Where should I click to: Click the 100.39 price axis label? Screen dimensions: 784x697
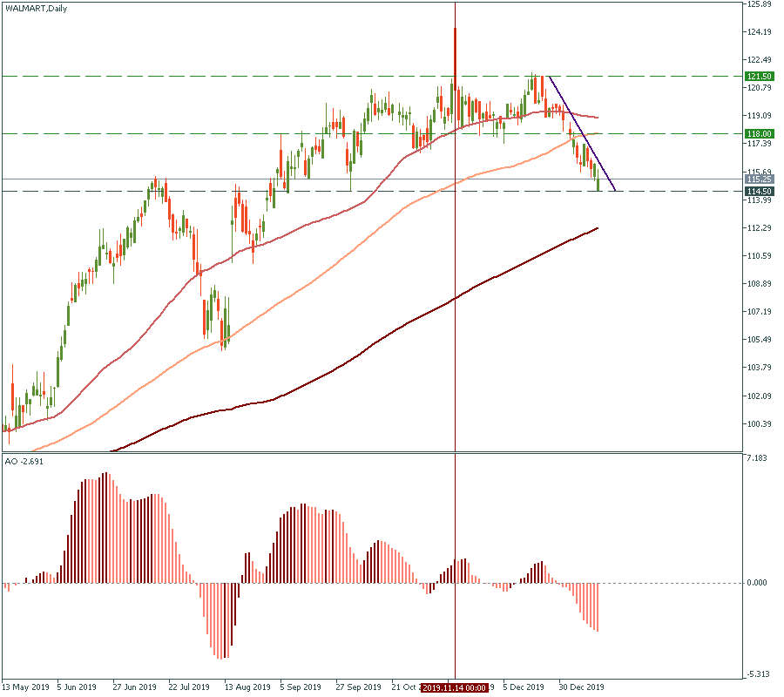(x=759, y=423)
